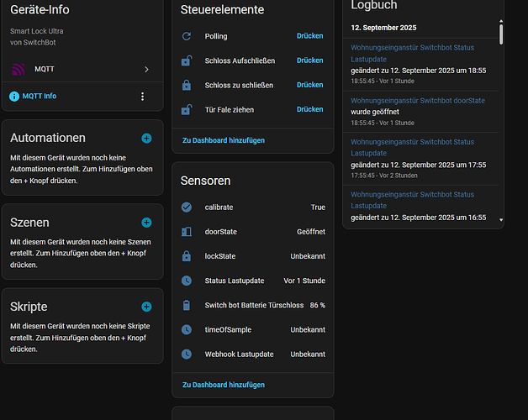Open Webhook Lastupdate sensor row
The height and width of the screenshot is (420, 528).
point(253,354)
